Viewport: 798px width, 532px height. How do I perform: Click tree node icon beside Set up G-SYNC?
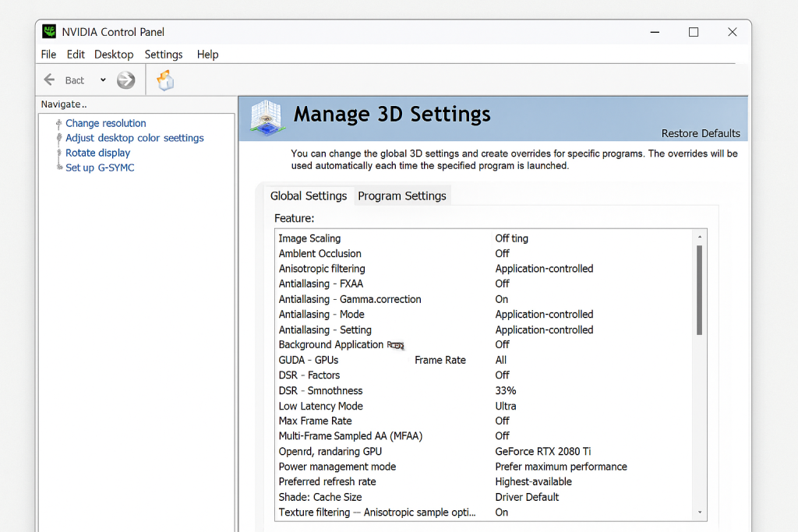(59, 167)
